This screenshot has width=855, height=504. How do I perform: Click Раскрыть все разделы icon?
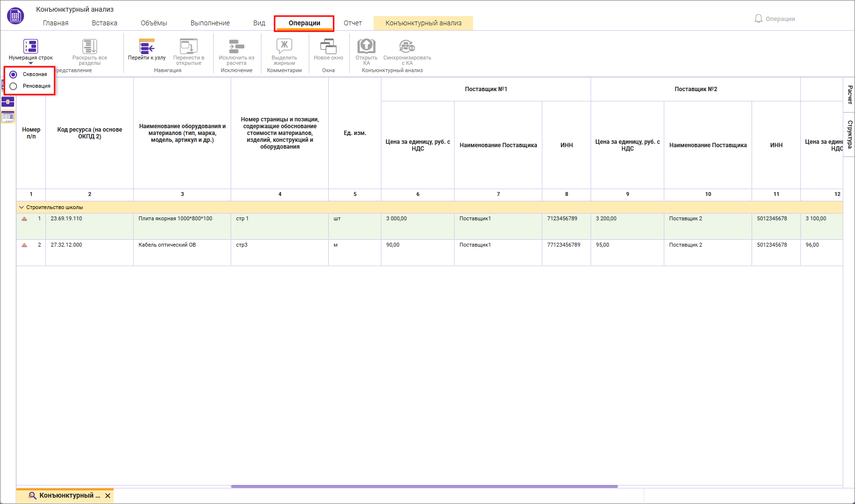[90, 46]
